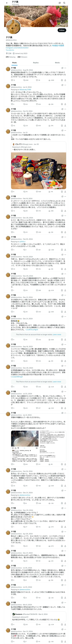Share the Jan 9, 2024 post
Screen dimensions: 72x644
coord(65,104)
